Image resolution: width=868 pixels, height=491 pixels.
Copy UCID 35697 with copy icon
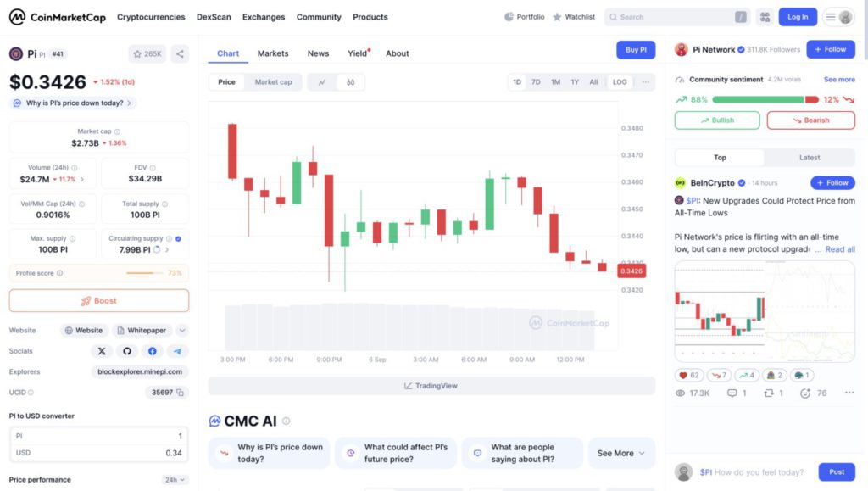click(x=181, y=393)
